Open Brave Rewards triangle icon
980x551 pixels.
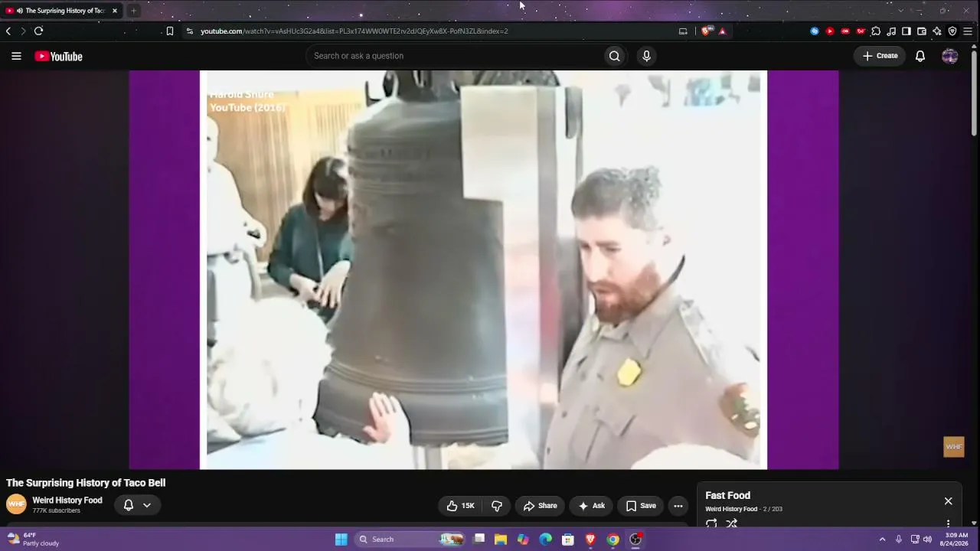click(722, 31)
